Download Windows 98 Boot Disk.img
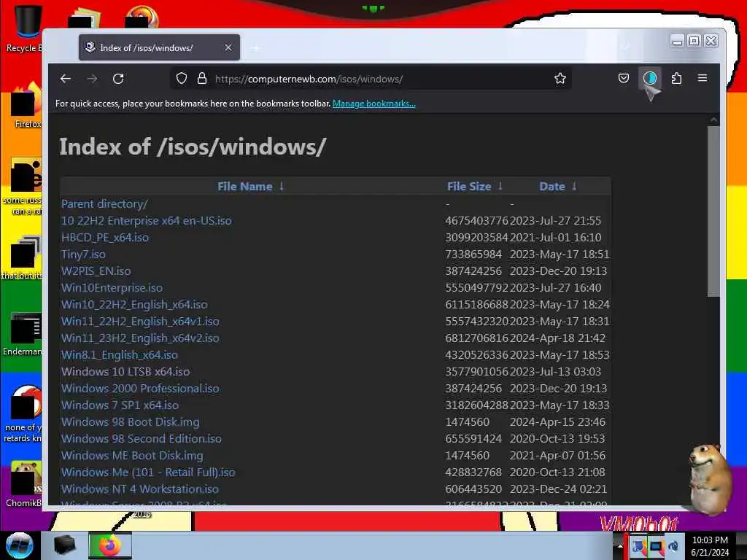This screenshot has height=560, width=747. coord(130,422)
